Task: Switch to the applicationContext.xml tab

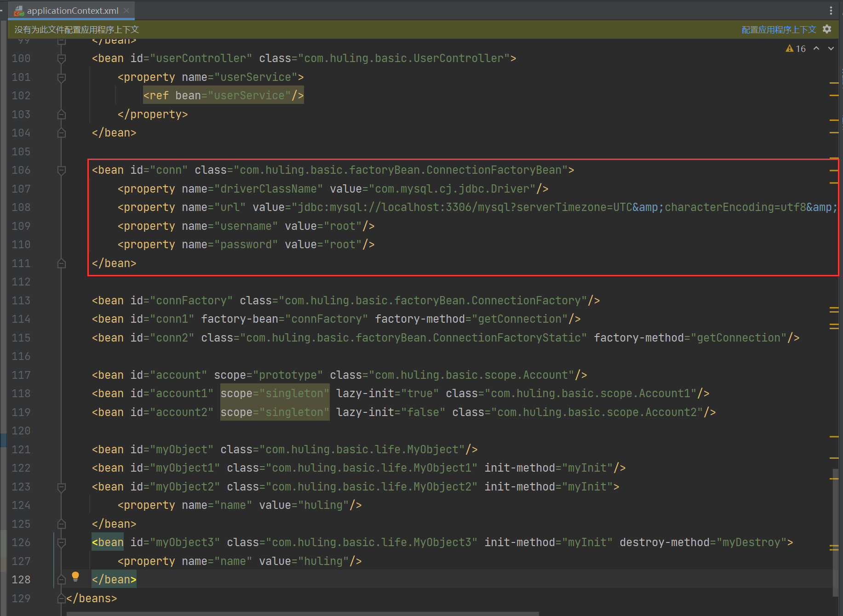Action: click(x=71, y=10)
